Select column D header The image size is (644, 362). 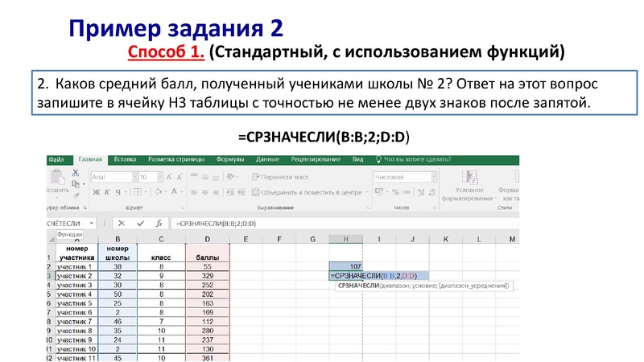(207, 239)
